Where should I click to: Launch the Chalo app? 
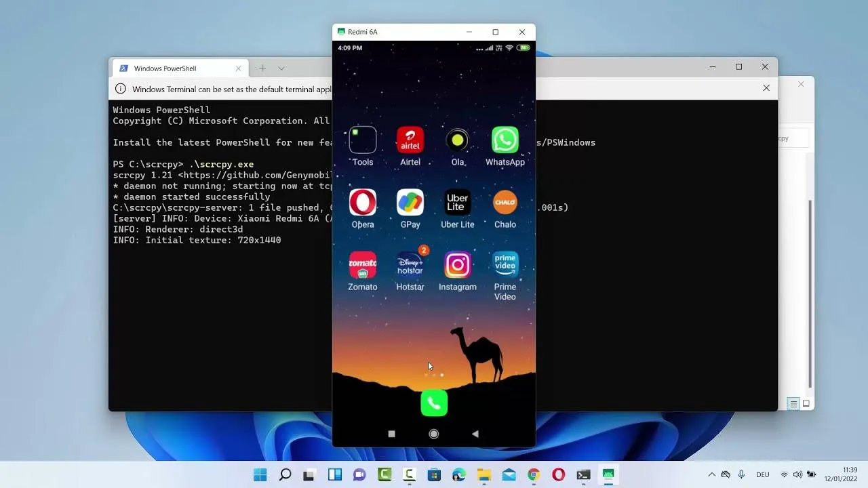pyautogui.click(x=505, y=203)
